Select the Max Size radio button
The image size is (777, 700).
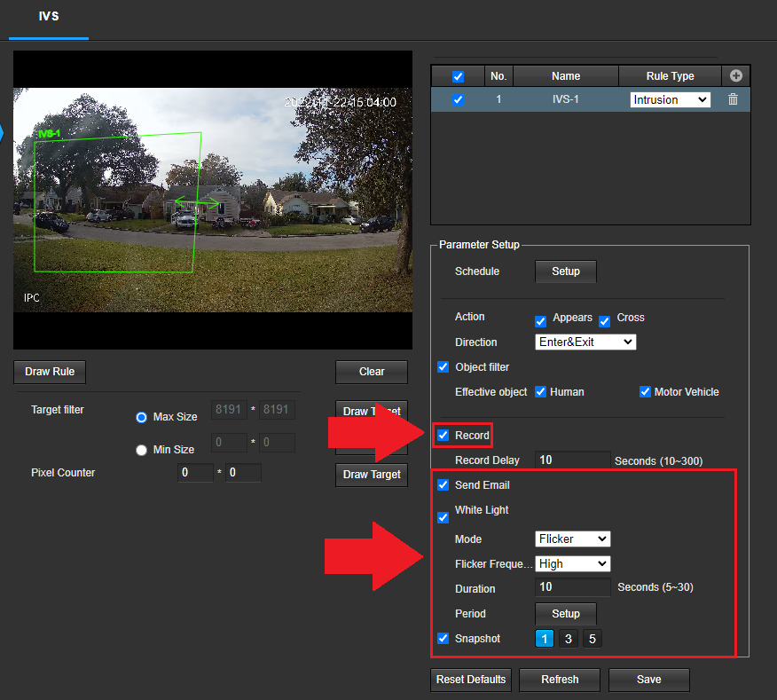click(141, 417)
